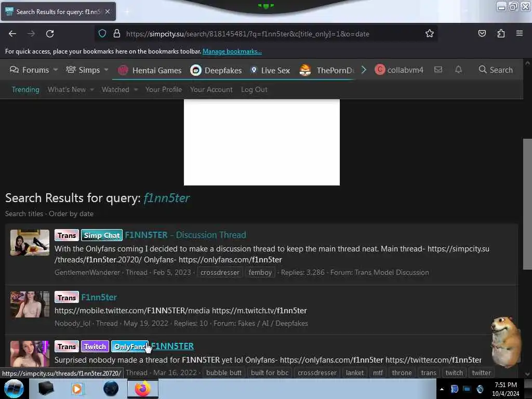Close the Search Results browser tab
The width and height of the screenshot is (532, 399).
point(108,11)
